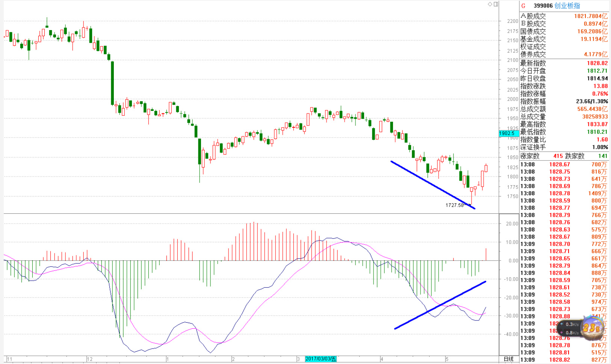Image resolution: width=611 pixels, height=364 pixels.
Task: Click month 4 on the time axis
Action: 381,359
